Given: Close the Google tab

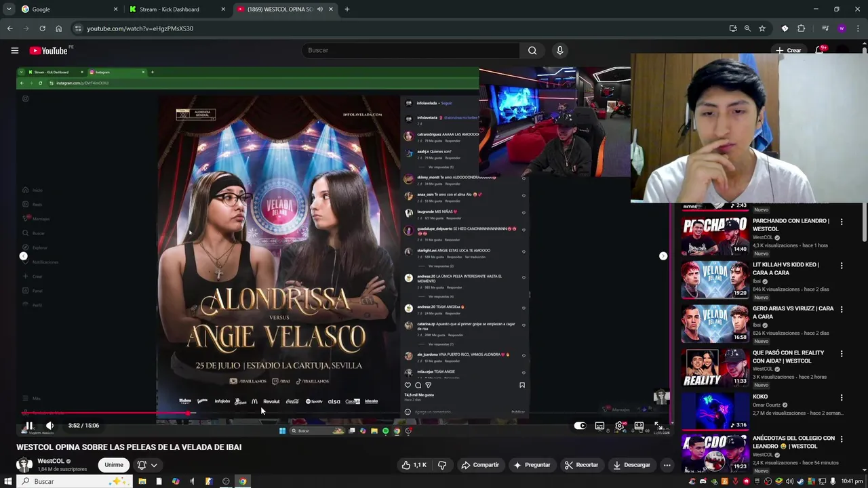Looking at the screenshot, I should click(x=115, y=9).
